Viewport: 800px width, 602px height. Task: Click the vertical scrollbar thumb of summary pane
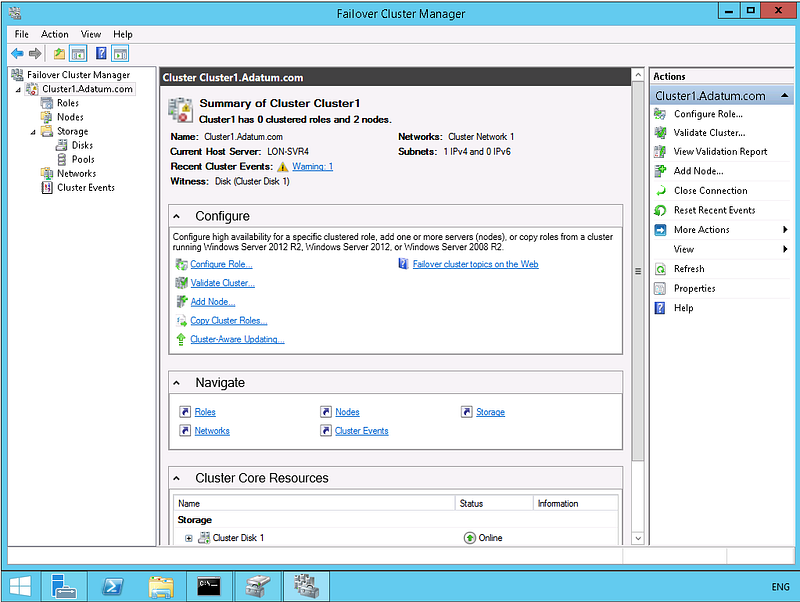pos(638,271)
